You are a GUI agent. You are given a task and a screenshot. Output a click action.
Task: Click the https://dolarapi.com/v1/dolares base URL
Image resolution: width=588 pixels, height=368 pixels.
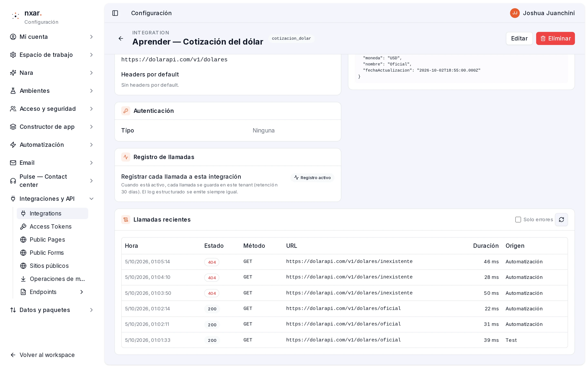click(x=174, y=60)
